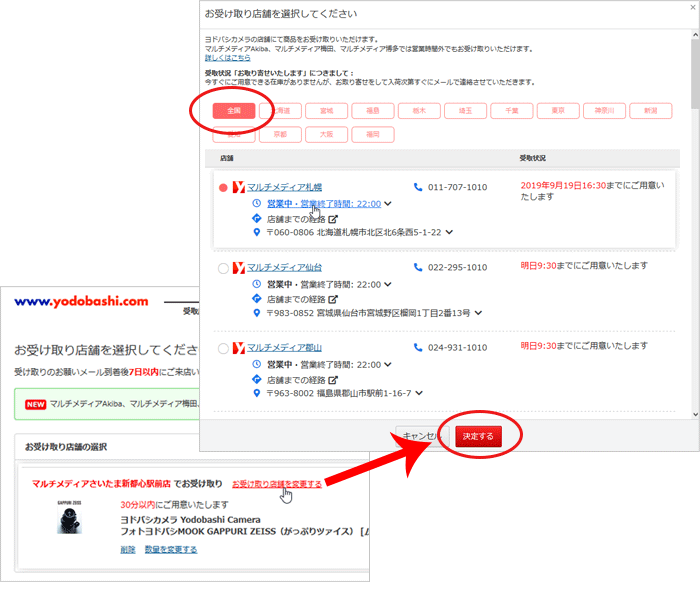Open the マルチメディア郡山 store link
The height and width of the screenshot is (600, 700).
click(x=284, y=347)
